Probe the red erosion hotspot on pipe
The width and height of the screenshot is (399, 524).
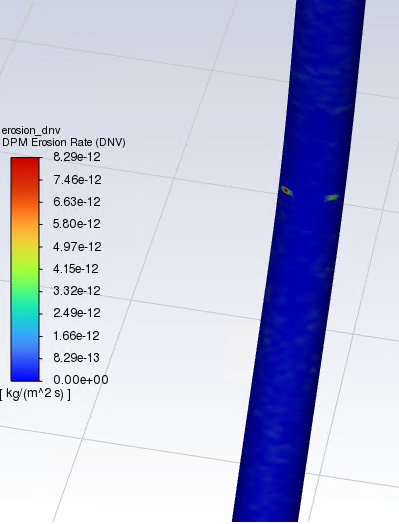(x=286, y=190)
